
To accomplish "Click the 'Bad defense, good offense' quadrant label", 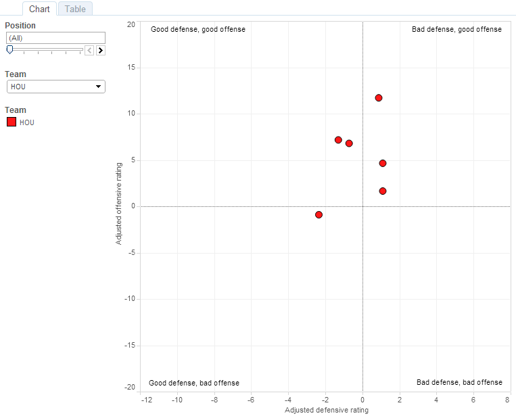I will (x=456, y=29).
